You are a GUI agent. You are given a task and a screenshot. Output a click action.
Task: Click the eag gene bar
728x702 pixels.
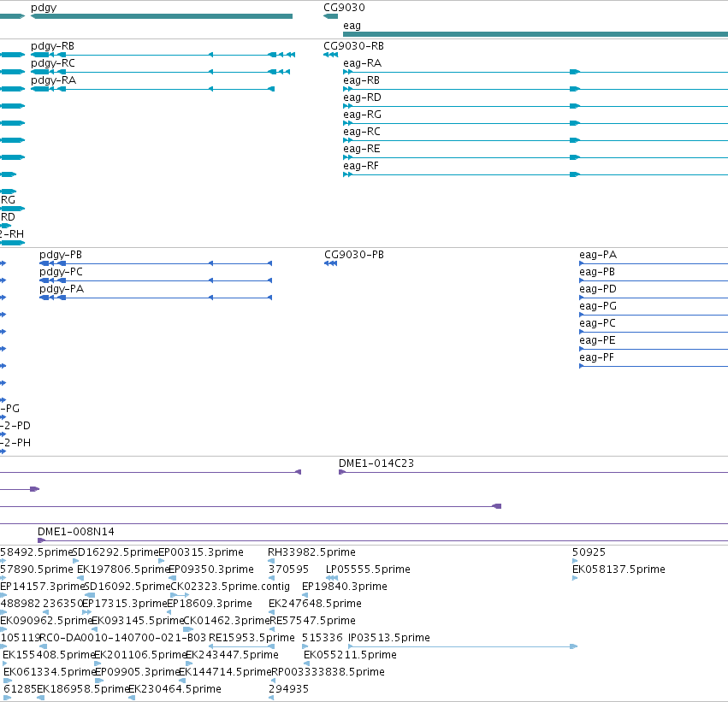tap(536, 34)
